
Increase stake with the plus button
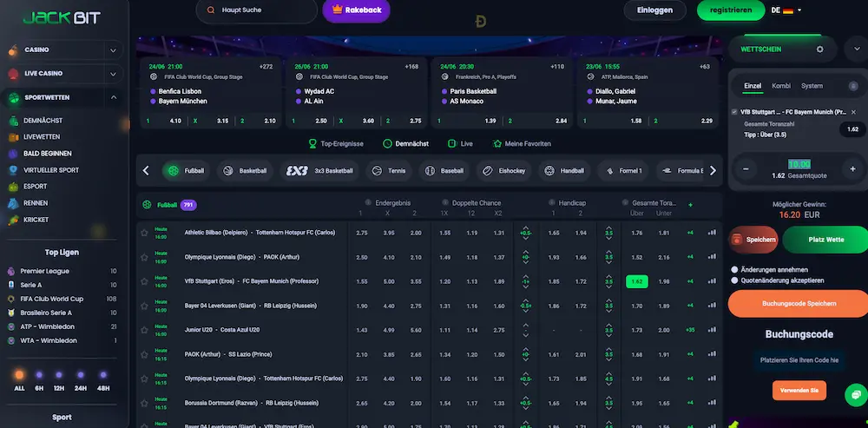(x=852, y=169)
